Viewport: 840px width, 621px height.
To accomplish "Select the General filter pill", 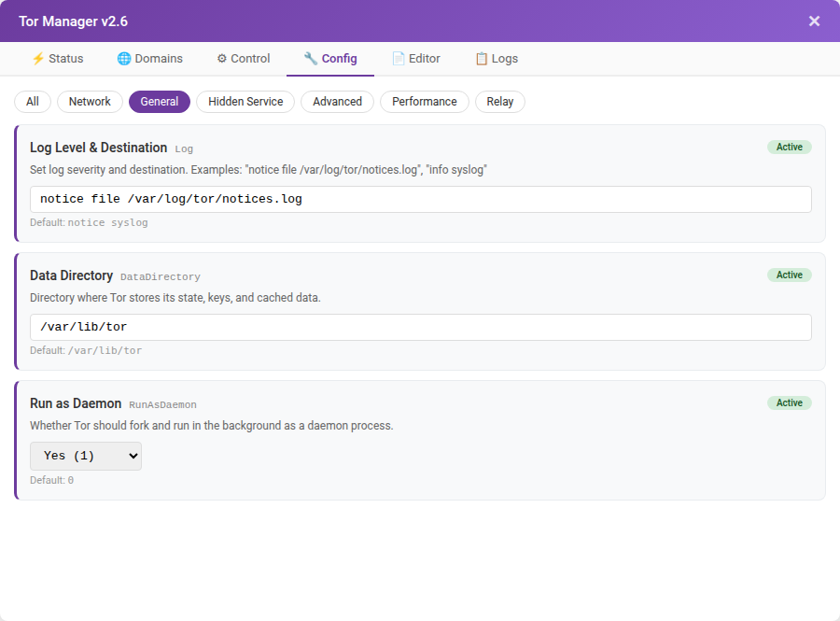I will tap(159, 102).
